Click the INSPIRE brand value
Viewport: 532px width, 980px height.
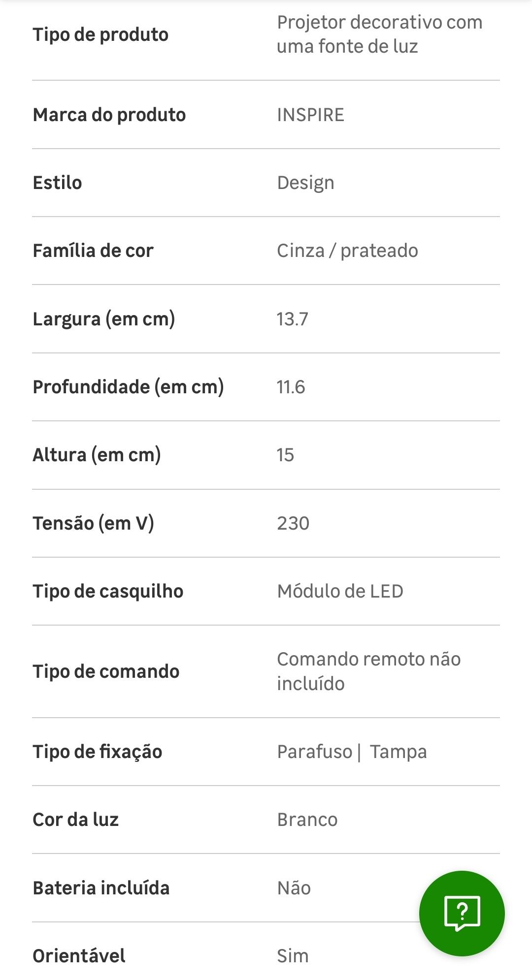coord(310,115)
